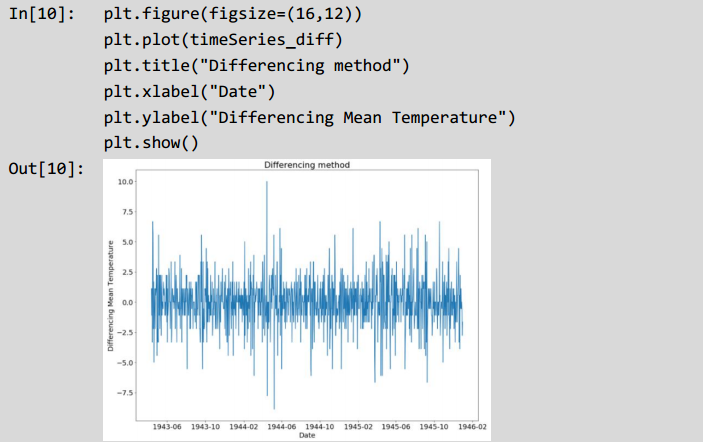Click x-axis tick label 1945-06

[x=396, y=427]
